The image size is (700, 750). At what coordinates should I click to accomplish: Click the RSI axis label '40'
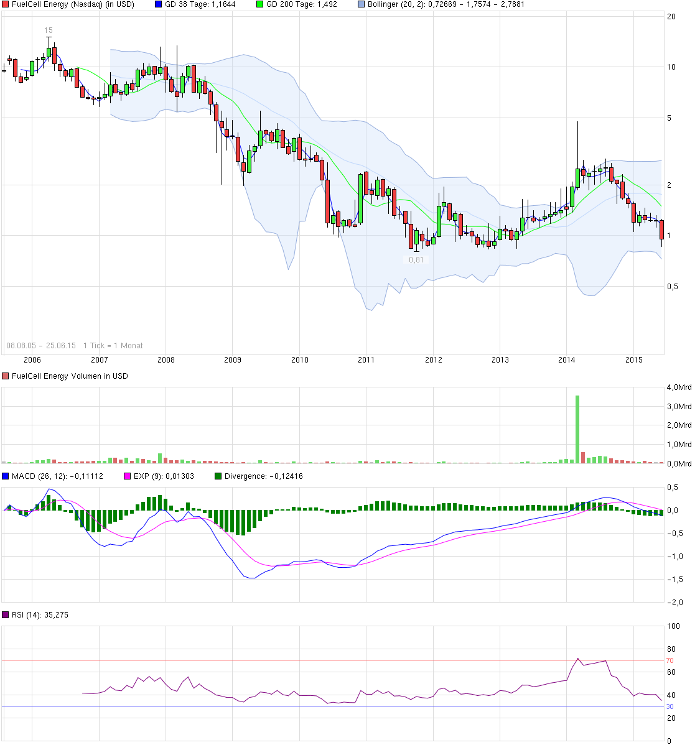[x=671, y=695]
